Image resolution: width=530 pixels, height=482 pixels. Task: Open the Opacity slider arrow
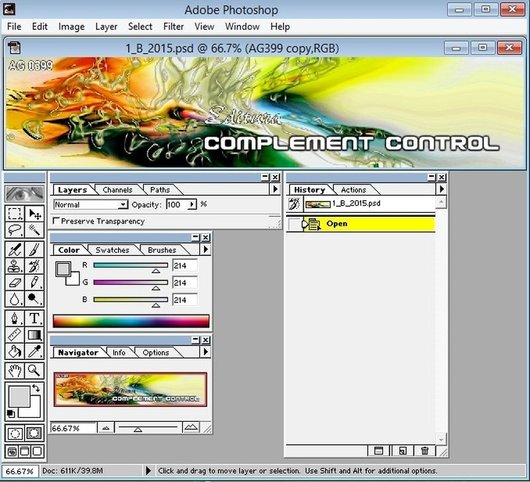coord(192,204)
